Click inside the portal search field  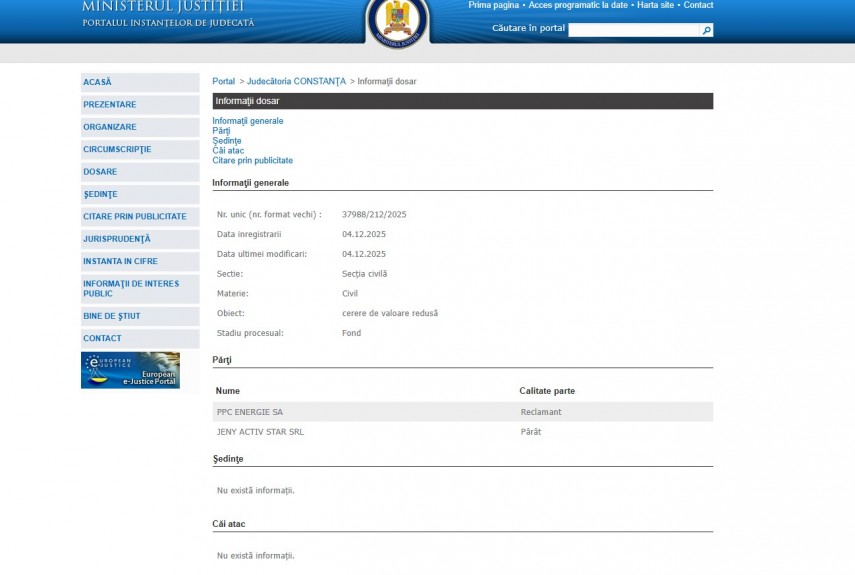(633, 30)
